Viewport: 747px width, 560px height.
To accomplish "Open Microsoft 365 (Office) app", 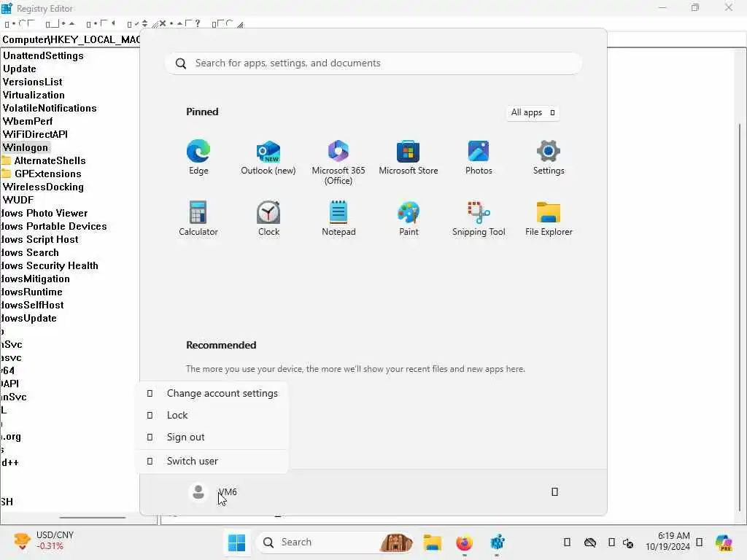I will pyautogui.click(x=338, y=163).
